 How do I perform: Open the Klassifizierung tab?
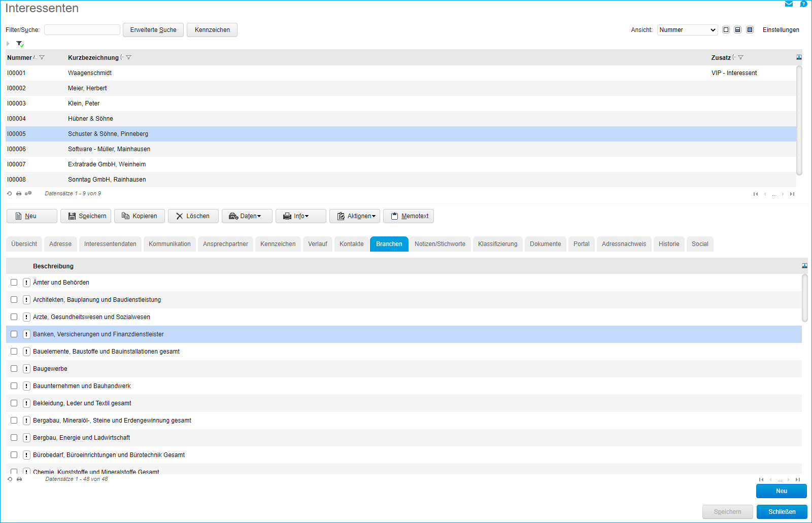(x=497, y=243)
